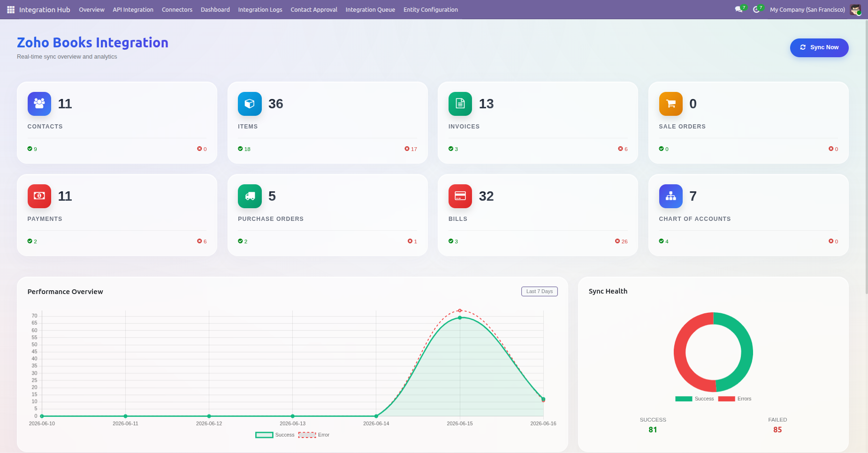Viewport: 868px width, 453px height.
Task: Open the user avatar menu
Action: click(856, 9)
